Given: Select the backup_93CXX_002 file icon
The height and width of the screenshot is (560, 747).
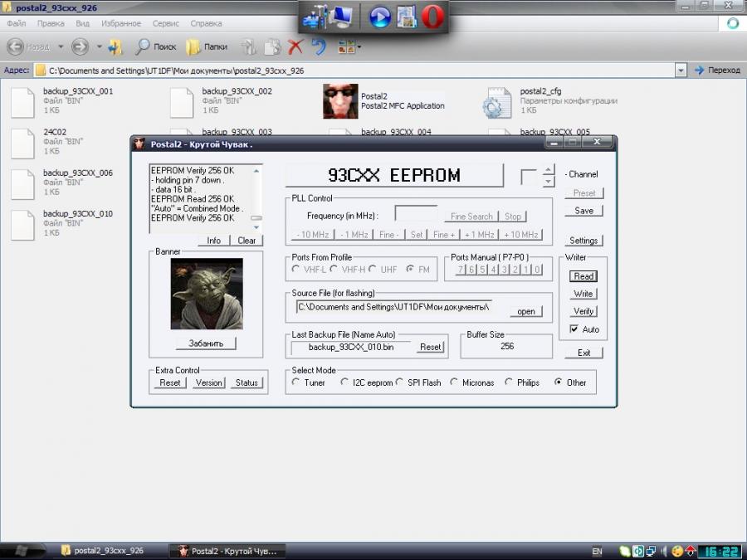Looking at the screenshot, I should coord(182,102).
